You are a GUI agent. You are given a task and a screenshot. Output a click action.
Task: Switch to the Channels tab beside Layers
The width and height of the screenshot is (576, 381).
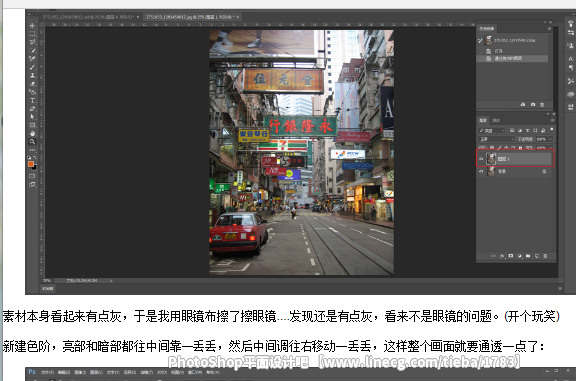click(496, 121)
